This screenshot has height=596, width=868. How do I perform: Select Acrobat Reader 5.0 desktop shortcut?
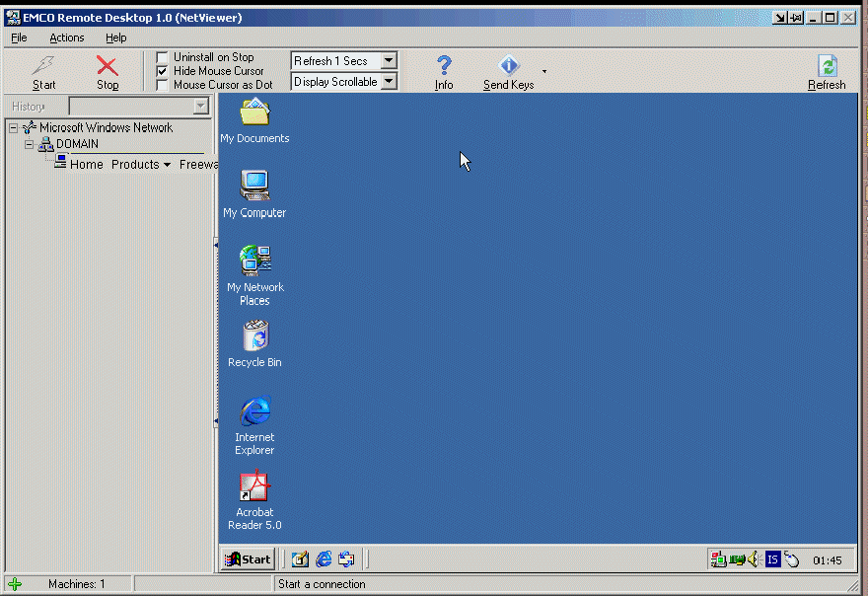click(254, 485)
